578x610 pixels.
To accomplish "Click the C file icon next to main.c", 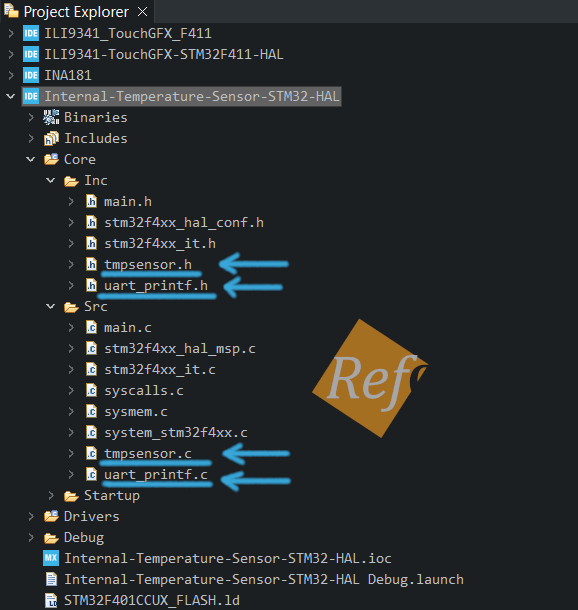I will (91, 328).
